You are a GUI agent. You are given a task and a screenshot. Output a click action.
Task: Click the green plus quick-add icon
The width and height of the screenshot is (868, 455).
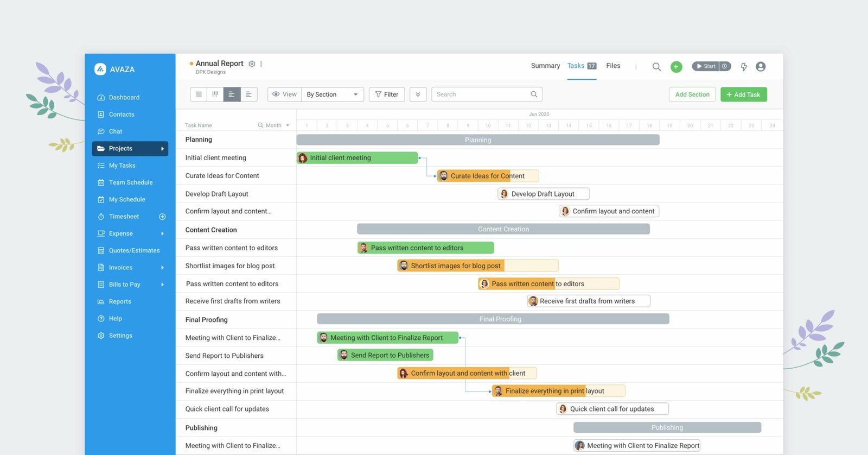click(676, 67)
